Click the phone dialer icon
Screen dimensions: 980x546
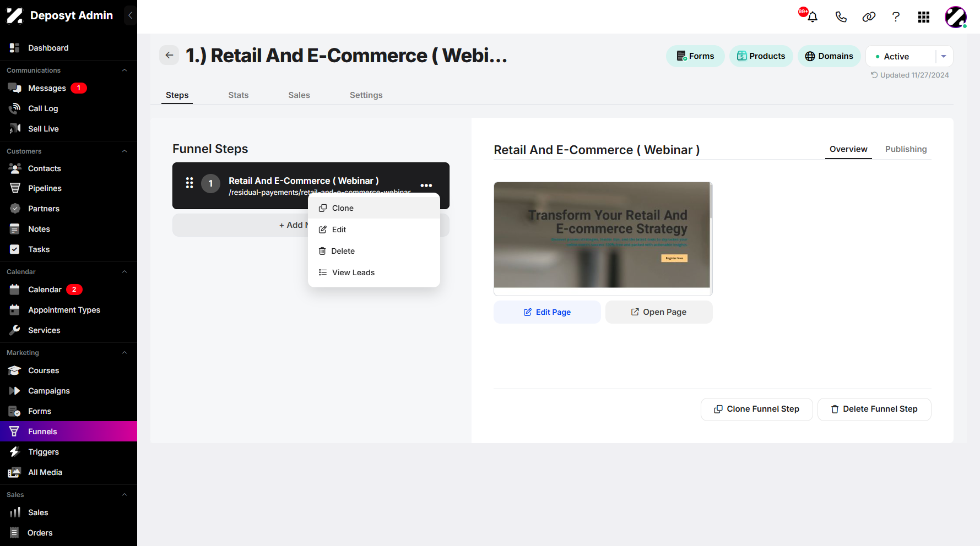pyautogui.click(x=841, y=17)
